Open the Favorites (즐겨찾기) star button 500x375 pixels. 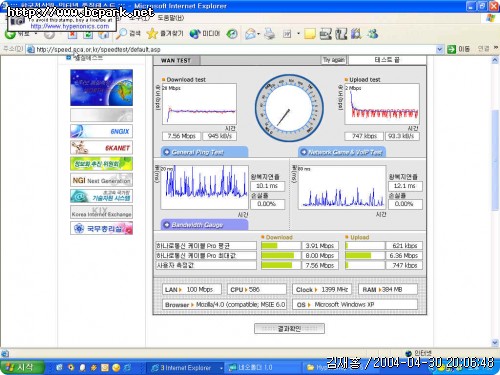[x=165, y=33]
